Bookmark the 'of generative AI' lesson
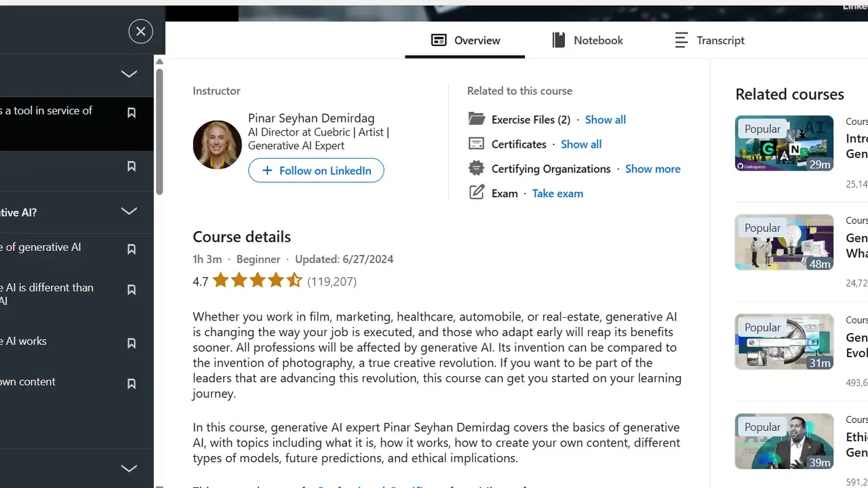Screen dimensions: 868x488 pyautogui.click(x=132, y=249)
